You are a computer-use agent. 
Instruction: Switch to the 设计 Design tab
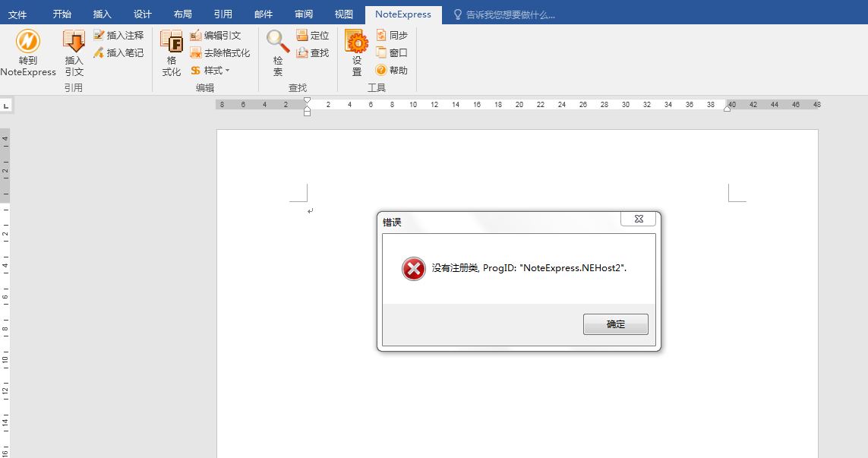click(143, 14)
